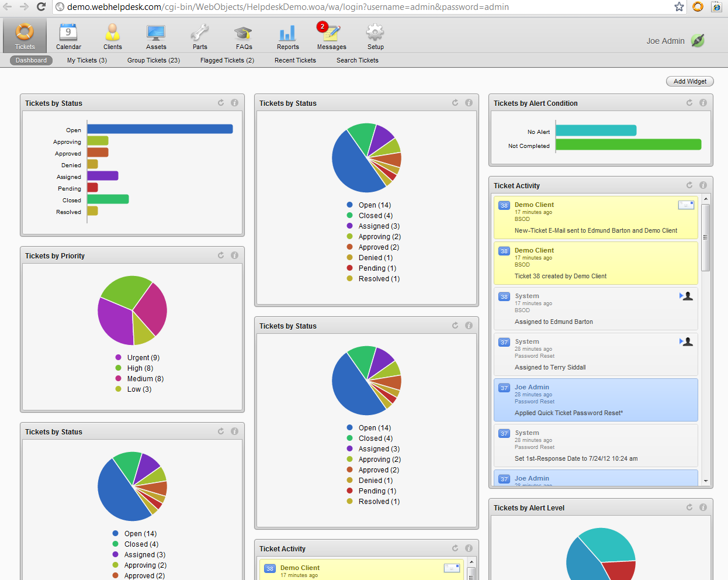Open the Calendar view
The height and width of the screenshot is (580, 728).
tap(68, 35)
